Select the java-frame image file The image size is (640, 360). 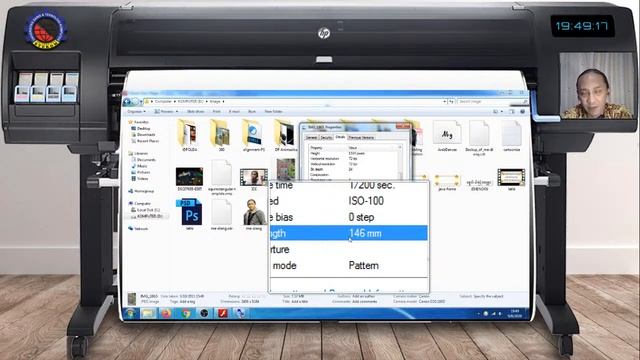(447, 180)
